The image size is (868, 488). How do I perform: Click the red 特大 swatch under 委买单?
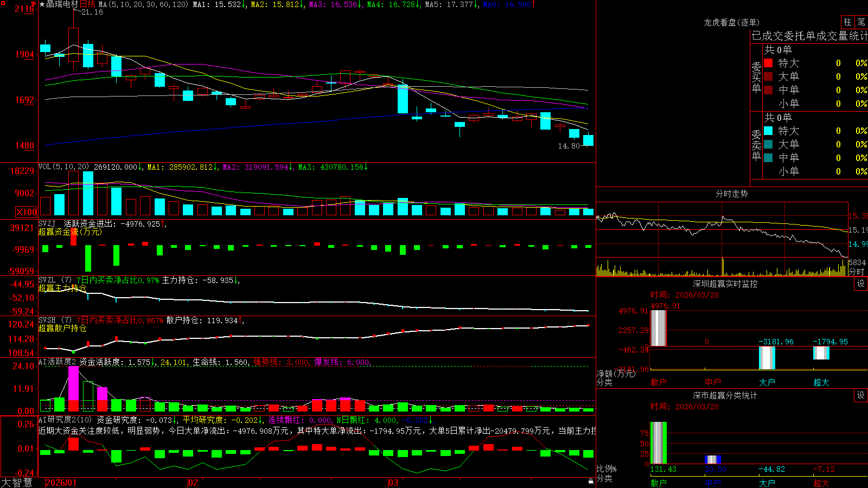[x=768, y=63]
